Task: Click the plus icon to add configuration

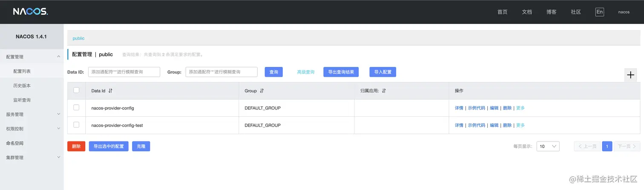Action: (631, 75)
